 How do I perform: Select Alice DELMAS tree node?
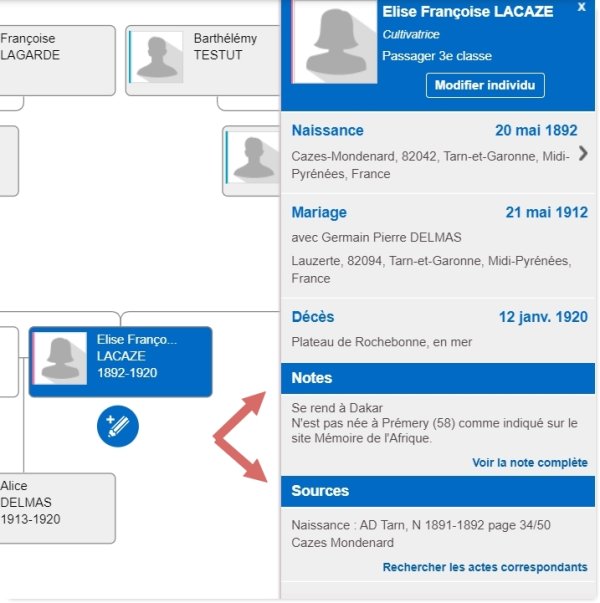56,505
